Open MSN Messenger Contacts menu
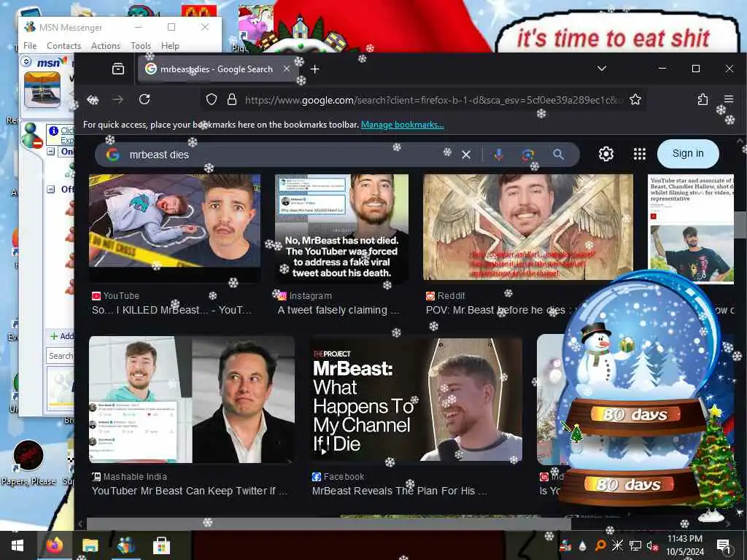 pyautogui.click(x=64, y=46)
